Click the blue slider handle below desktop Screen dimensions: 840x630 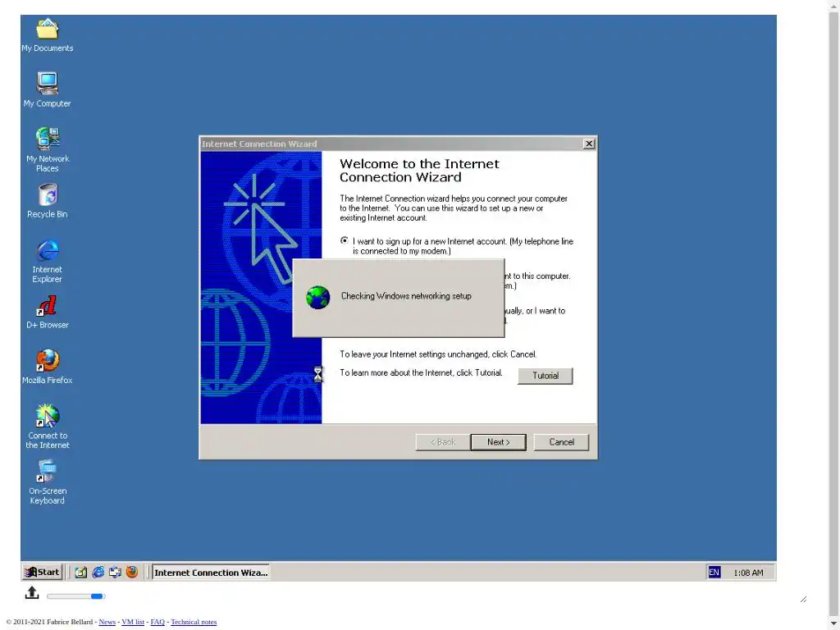97,596
